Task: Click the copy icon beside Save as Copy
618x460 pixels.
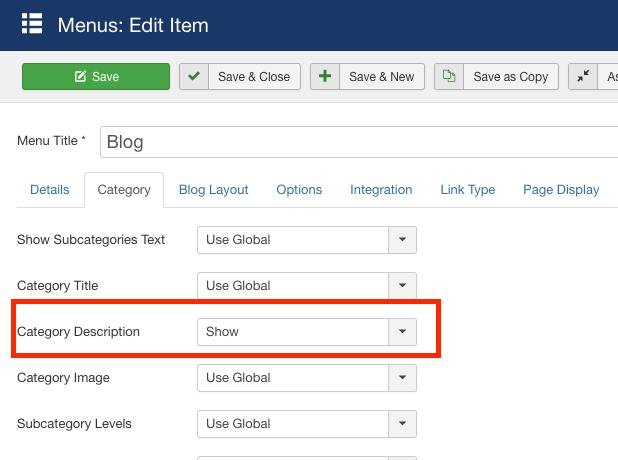Action: click(449, 77)
